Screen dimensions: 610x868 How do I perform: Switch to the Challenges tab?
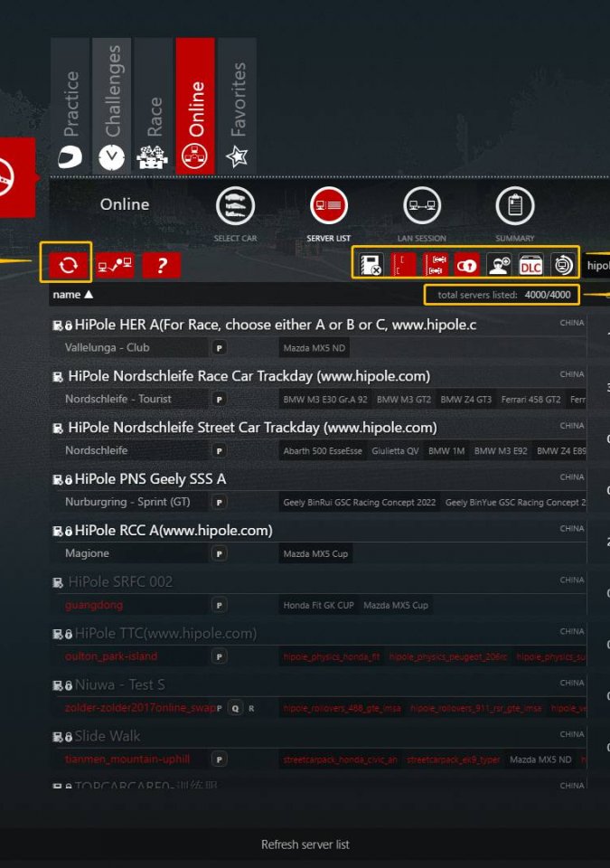tap(112, 106)
